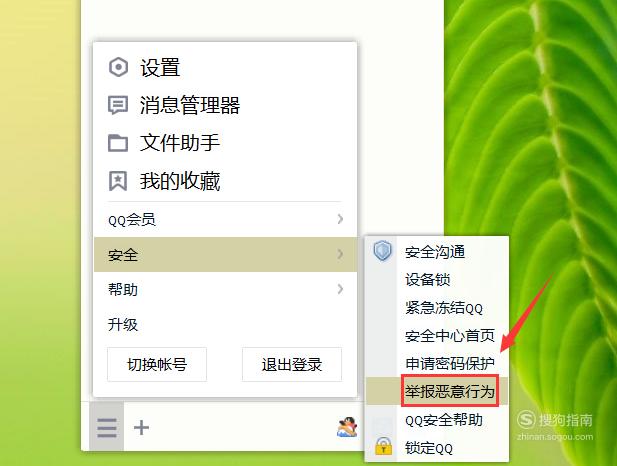Screen dimensions: 617x466
Task: Click the bookmark star favorites icon
Action: click(118, 181)
